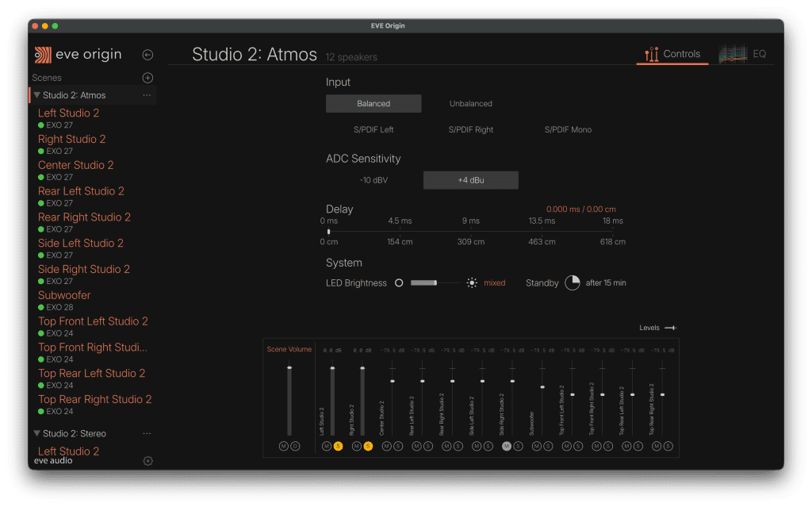Click the Left Studio 2 fader handle
The width and height of the screenshot is (812, 507).
point(332,368)
